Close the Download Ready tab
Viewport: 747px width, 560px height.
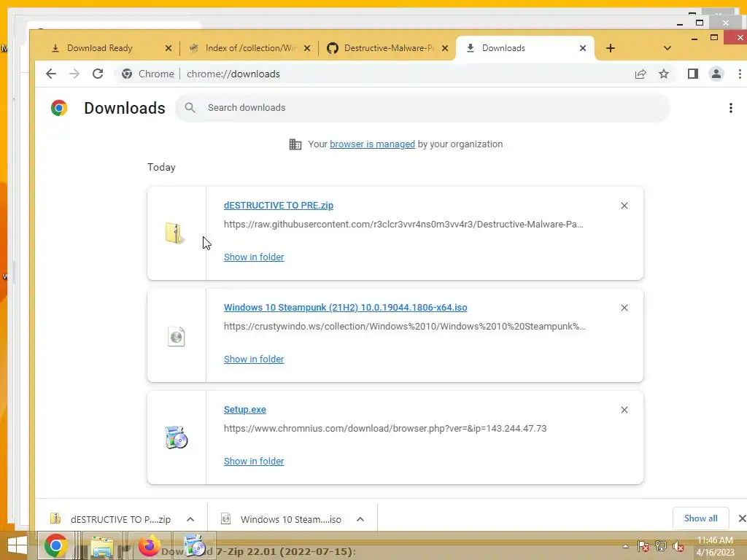pos(169,48)
